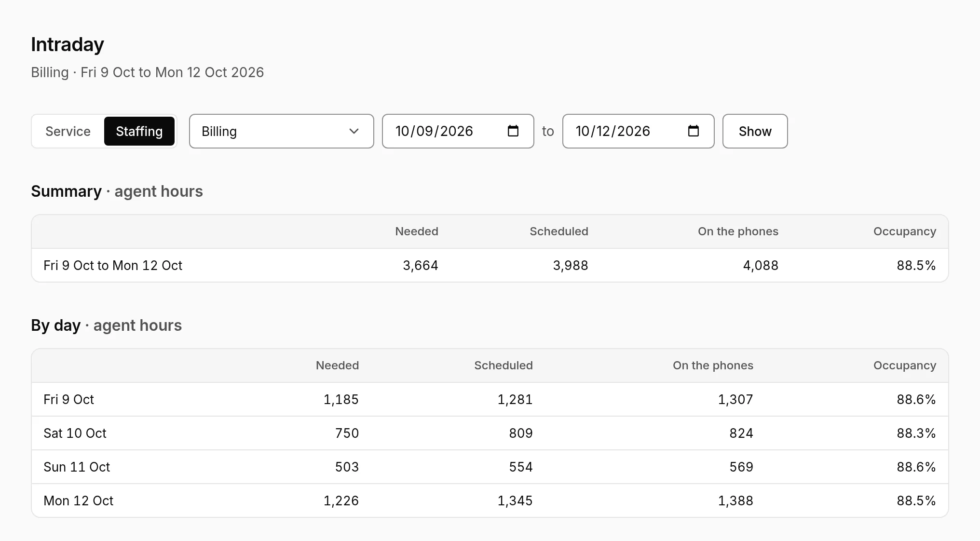Select the Sat 10 Oct row label
This screenshot has width=980, height=541.
(75, 433)
